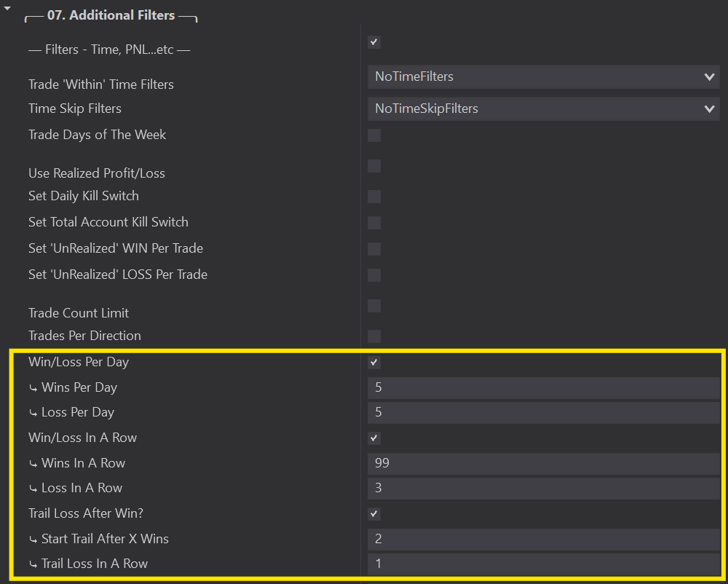Click the Loss Per Day value field
Screen dimensions: 728x584
point(543,412)
